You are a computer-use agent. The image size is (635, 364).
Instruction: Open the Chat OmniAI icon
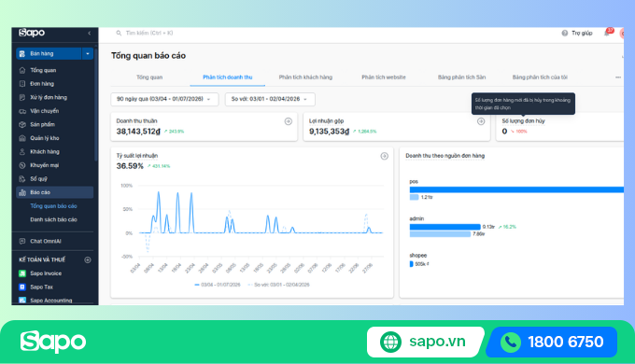[x=22, y=241]
